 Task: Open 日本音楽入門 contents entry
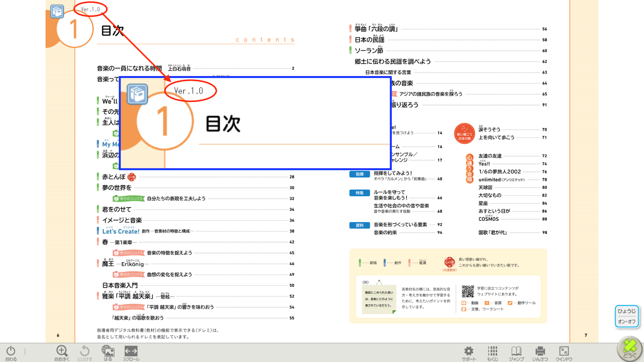(x=119, y=285)
